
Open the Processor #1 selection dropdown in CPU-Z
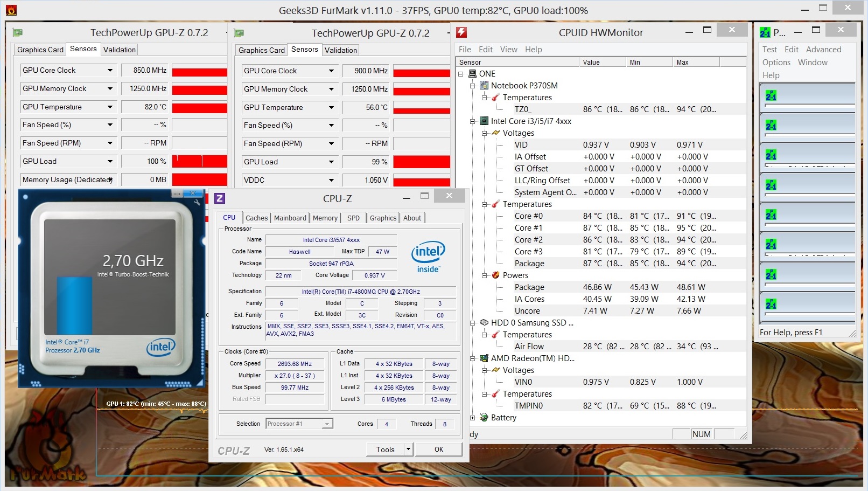click(x=327, y=424)
